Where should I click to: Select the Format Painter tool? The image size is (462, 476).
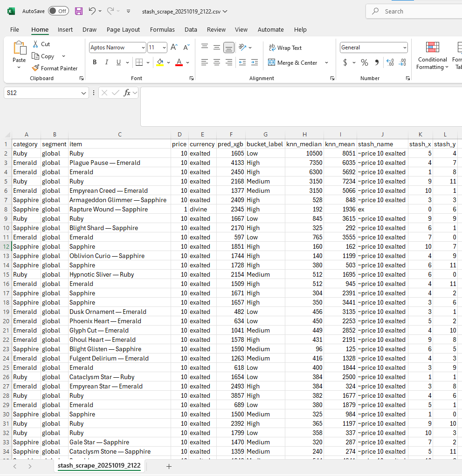click(x=55, y=68)
